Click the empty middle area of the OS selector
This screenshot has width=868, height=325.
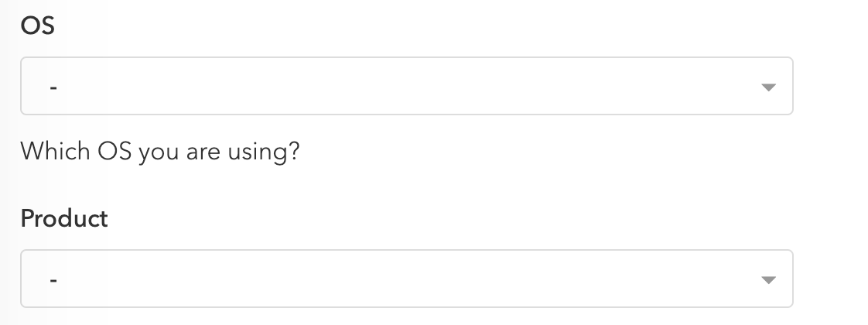407,86
